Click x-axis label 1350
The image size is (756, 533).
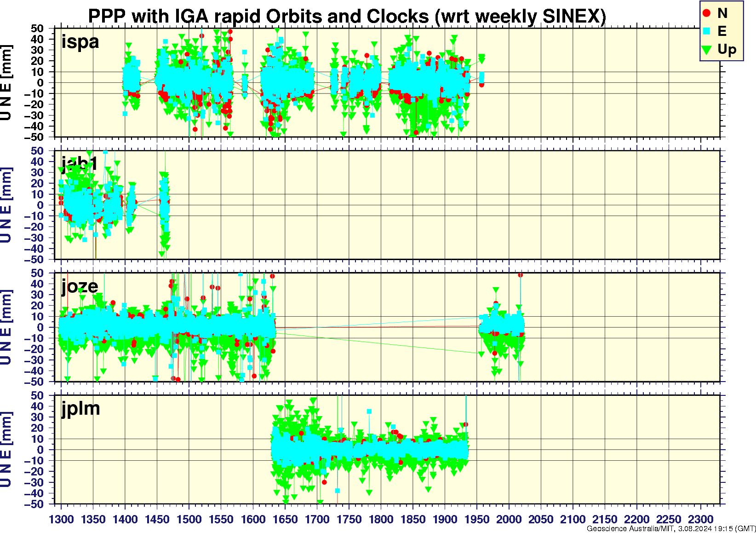click(93, 519)
